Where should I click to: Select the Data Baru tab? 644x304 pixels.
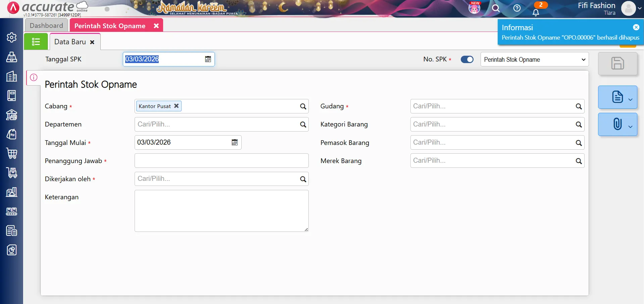[70, 42]
